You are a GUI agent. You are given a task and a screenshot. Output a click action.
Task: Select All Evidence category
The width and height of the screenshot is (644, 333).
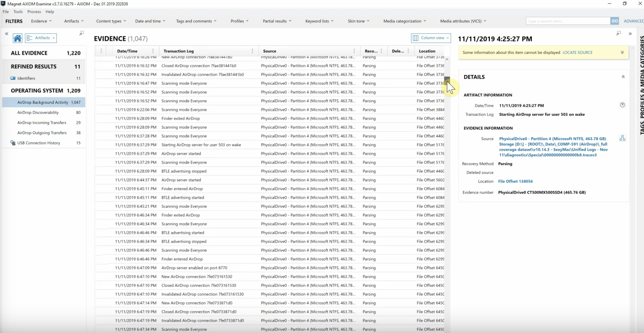point(44,53)
